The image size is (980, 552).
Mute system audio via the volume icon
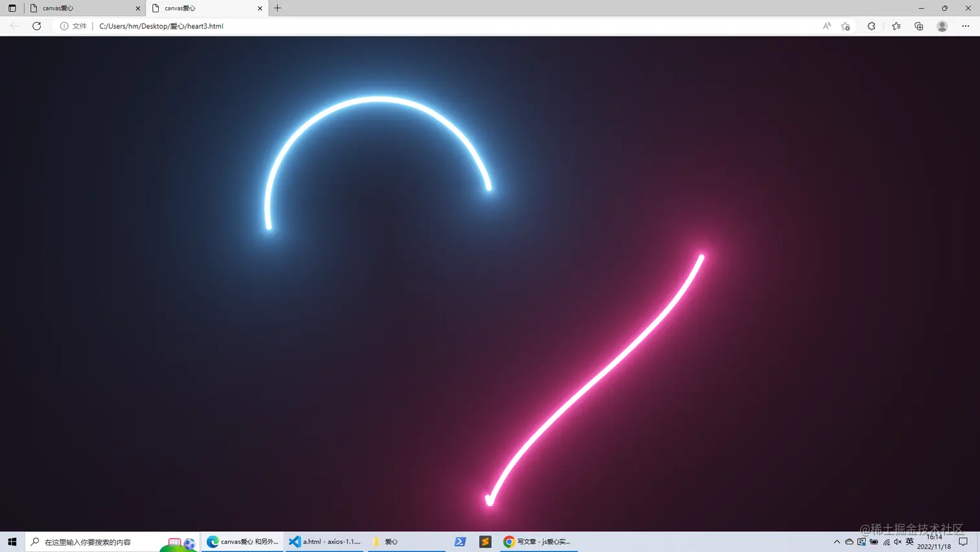click(897, 542)
